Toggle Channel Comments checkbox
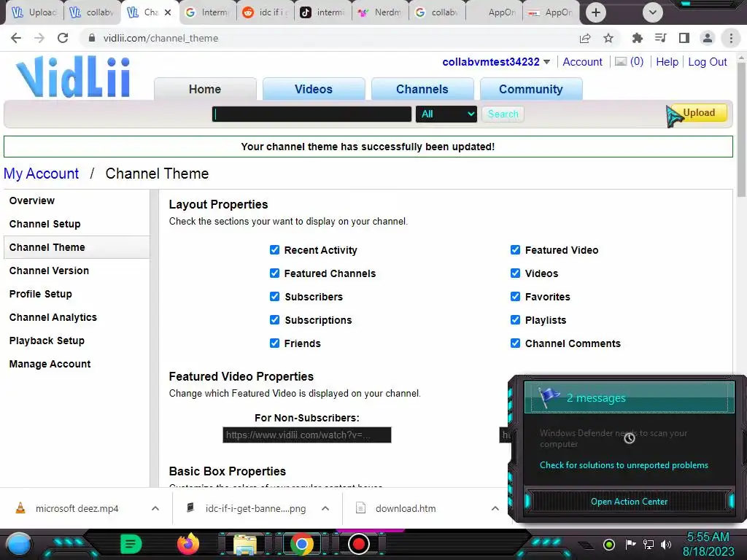Viewport: 747px width, 560px height. (515, 343)
